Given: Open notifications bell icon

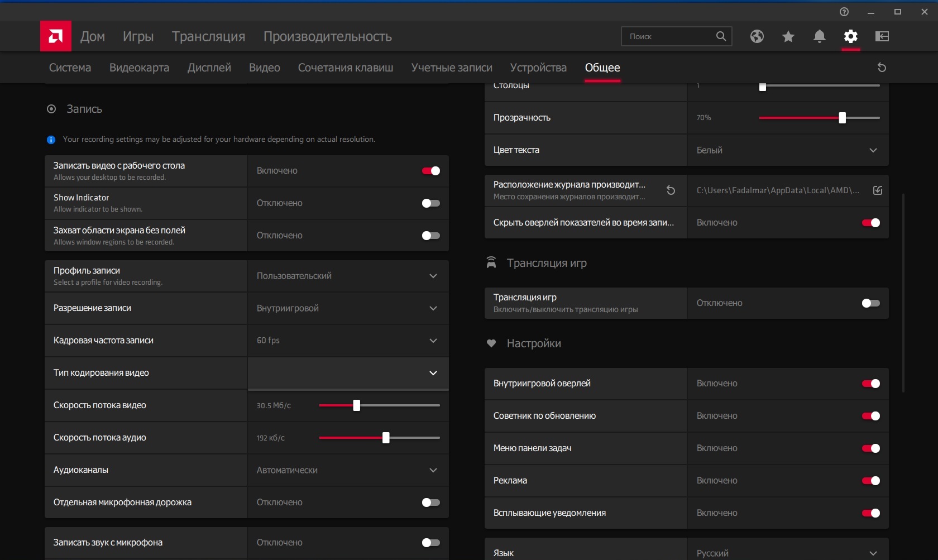Looking at the screenshot, I should pyautogui.click(x=819, y=36).
